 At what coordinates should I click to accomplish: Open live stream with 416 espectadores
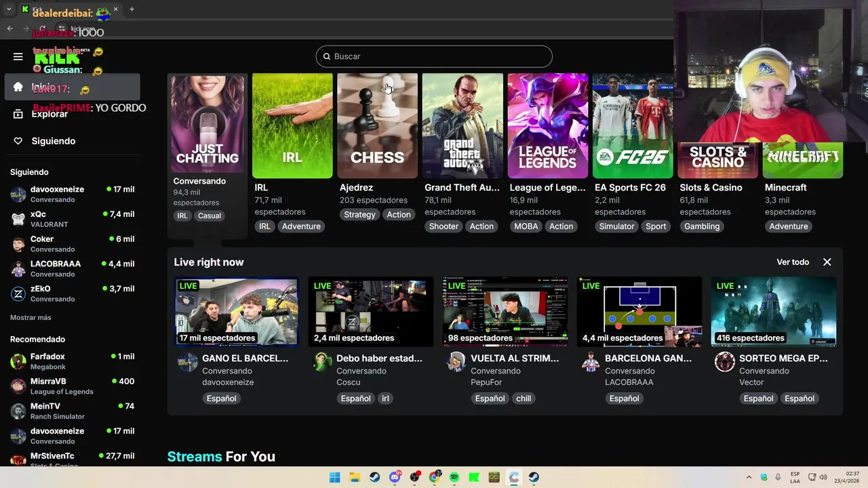pos(774,312)
